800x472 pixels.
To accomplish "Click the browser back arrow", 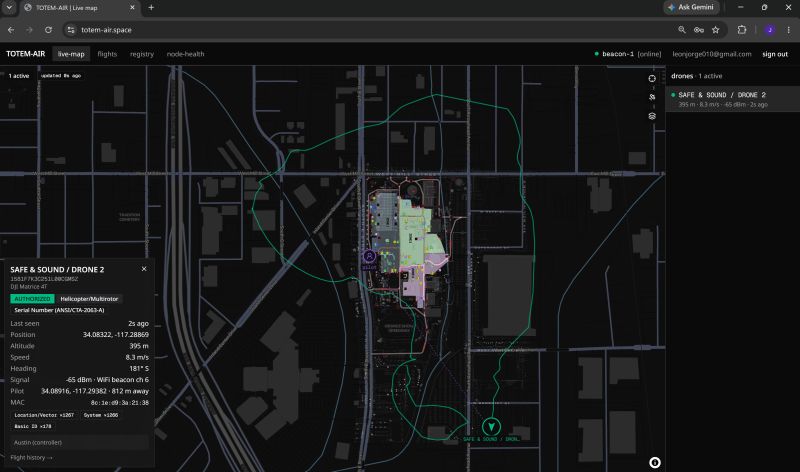I will pyautogui.click(x=11, y=30).
